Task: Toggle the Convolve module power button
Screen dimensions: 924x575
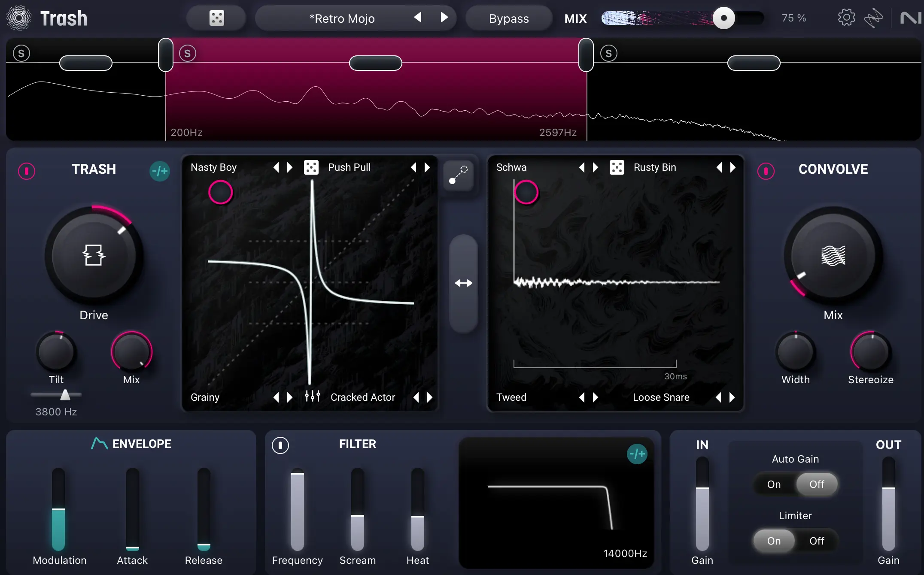Action: [x=766, y=171]
